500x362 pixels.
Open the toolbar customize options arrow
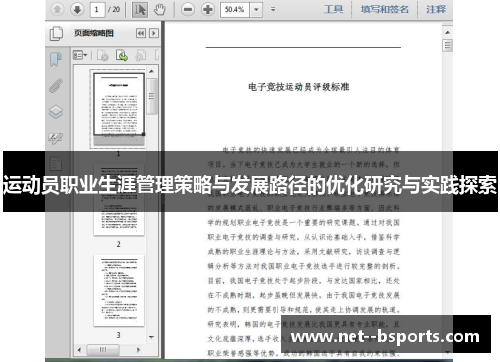coord(273,10)
